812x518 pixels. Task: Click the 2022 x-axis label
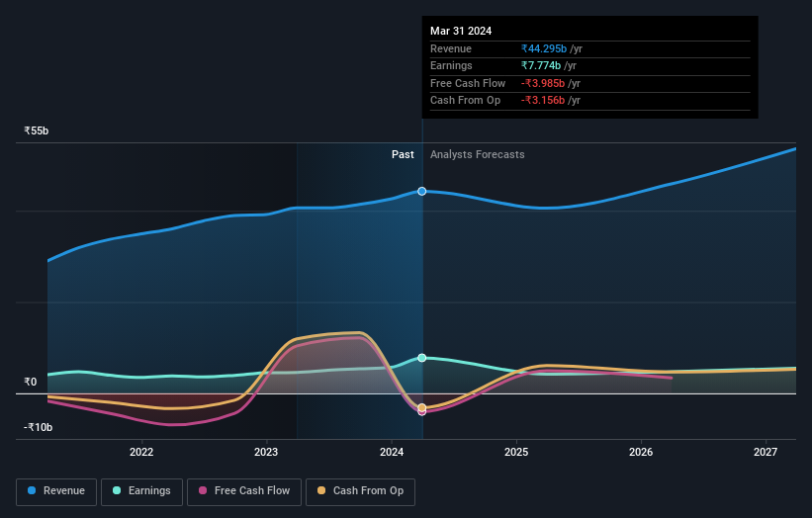click(x=141, y=452)
